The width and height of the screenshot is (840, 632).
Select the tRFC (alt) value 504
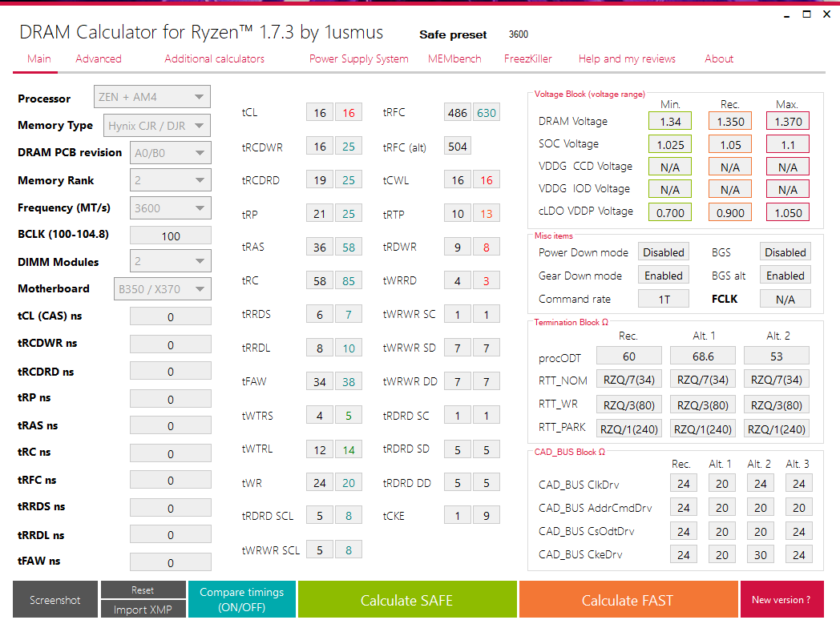click(x=458, y=147)
